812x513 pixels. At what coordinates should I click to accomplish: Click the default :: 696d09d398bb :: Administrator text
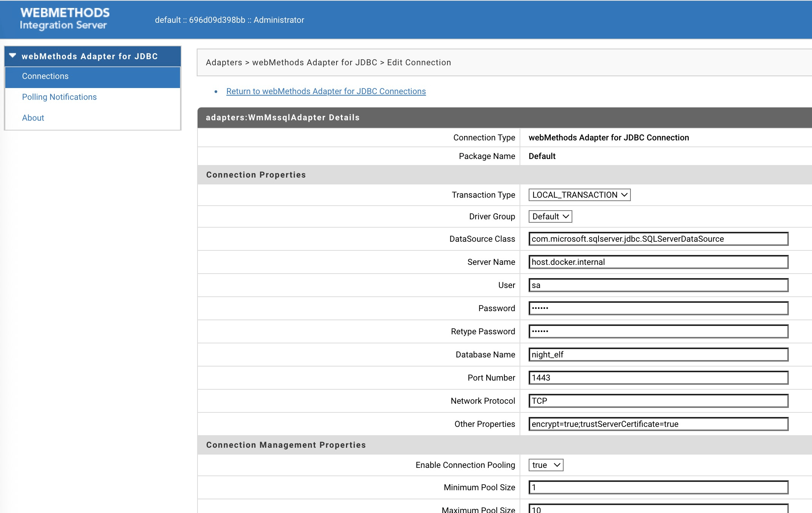pos(229,20)
